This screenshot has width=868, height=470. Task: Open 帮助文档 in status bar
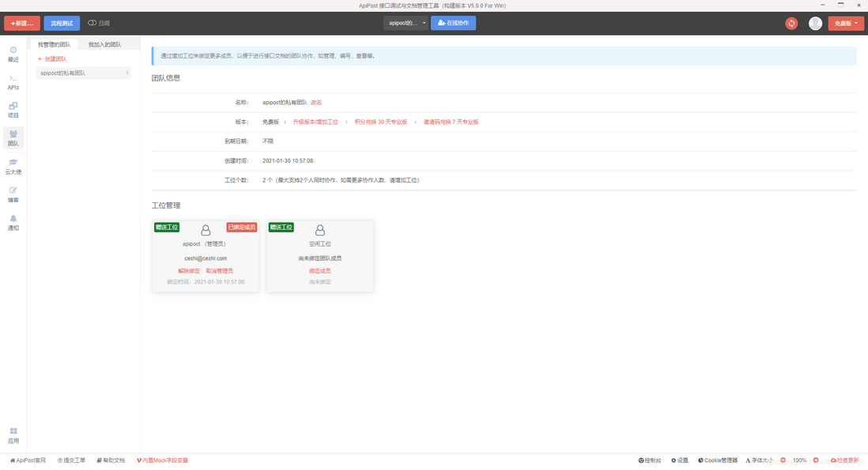tap(111, 460)
